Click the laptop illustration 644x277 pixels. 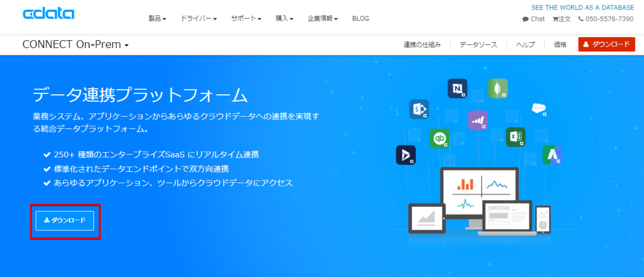tap(507, 218)
